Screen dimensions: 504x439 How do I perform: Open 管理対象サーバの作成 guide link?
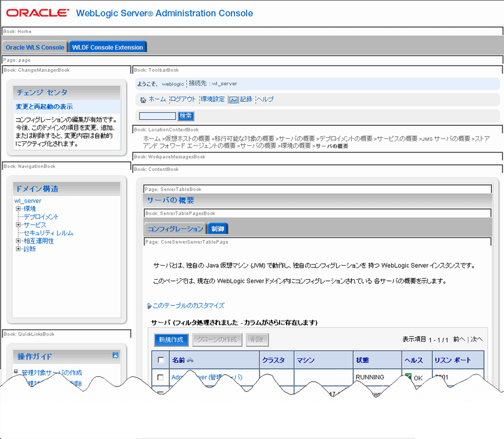[x=51, y=373]
